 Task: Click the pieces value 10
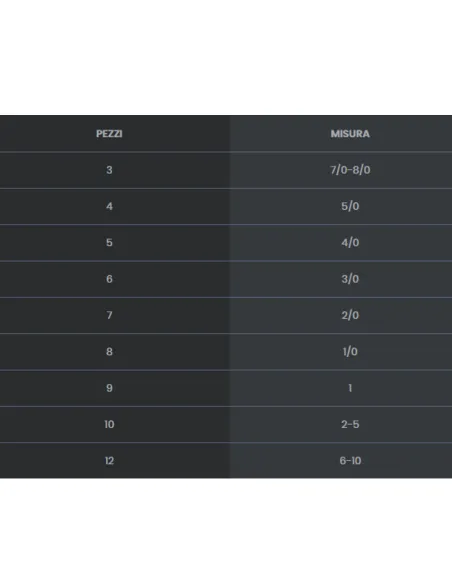pyautogui.click(x=109, y=424)
